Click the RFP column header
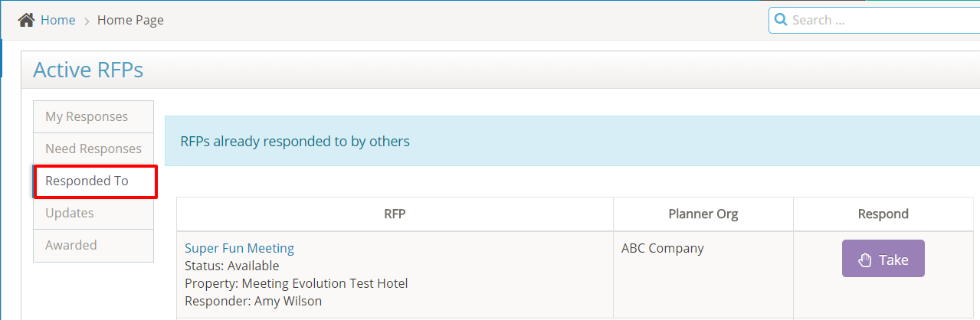Screen dimensions: 980x320 pyautogui.click(x=395, y=214)
